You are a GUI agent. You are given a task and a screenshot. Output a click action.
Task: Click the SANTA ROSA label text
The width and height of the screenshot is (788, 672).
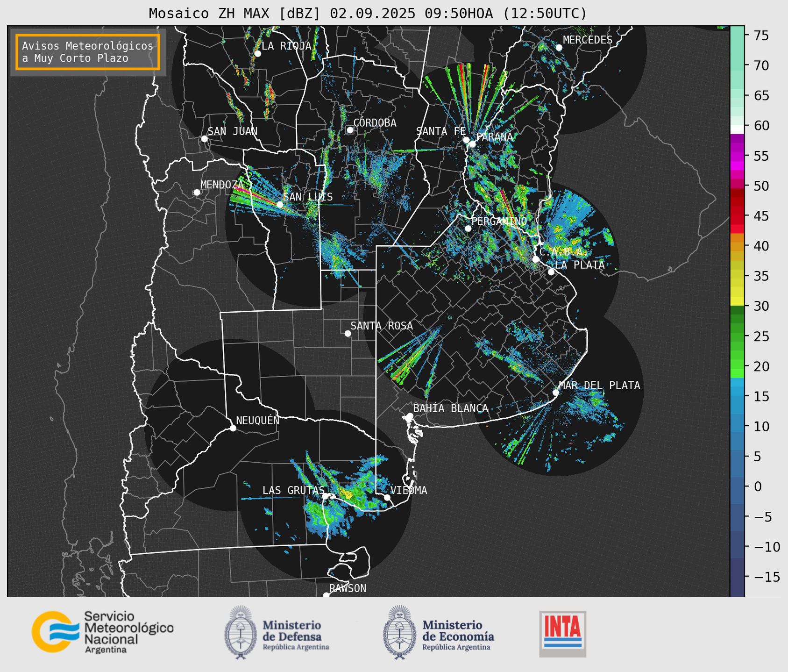click(382, 326)
